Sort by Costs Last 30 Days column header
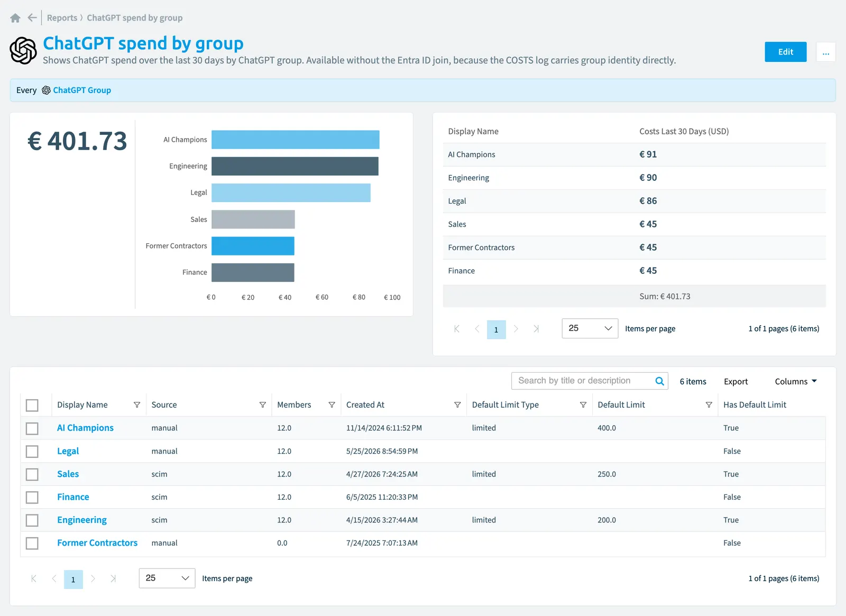Image resolution: width=846 pixels, height=616 pixels. 684,131
